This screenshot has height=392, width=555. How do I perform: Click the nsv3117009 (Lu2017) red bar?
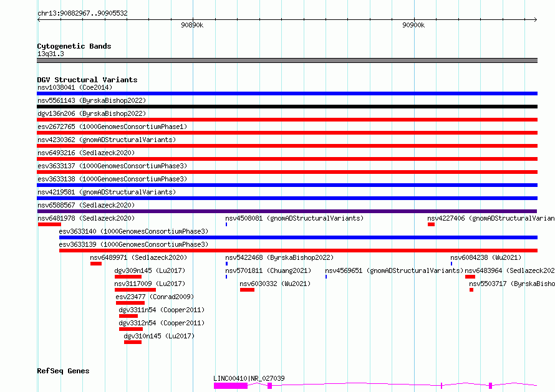[135, 290]
